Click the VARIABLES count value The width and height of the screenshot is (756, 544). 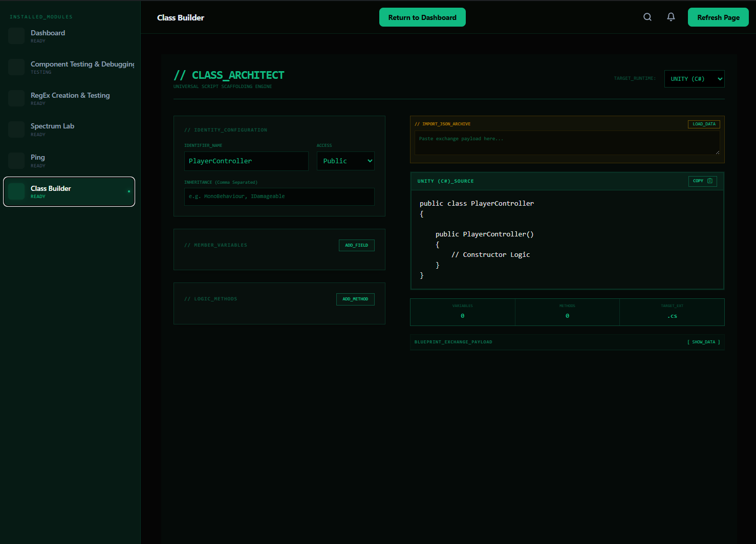(x=463, y=316)
